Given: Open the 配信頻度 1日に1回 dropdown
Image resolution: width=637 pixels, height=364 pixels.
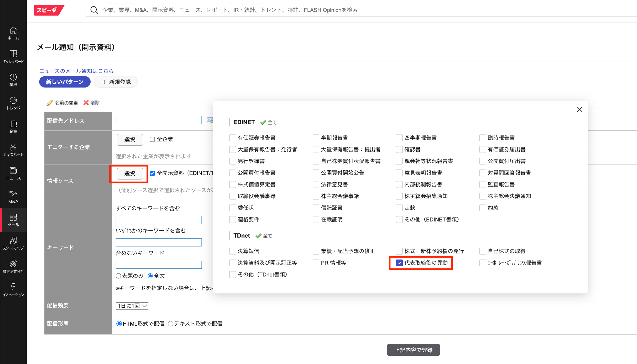Looking at the screenshot, I should [132, 306].
